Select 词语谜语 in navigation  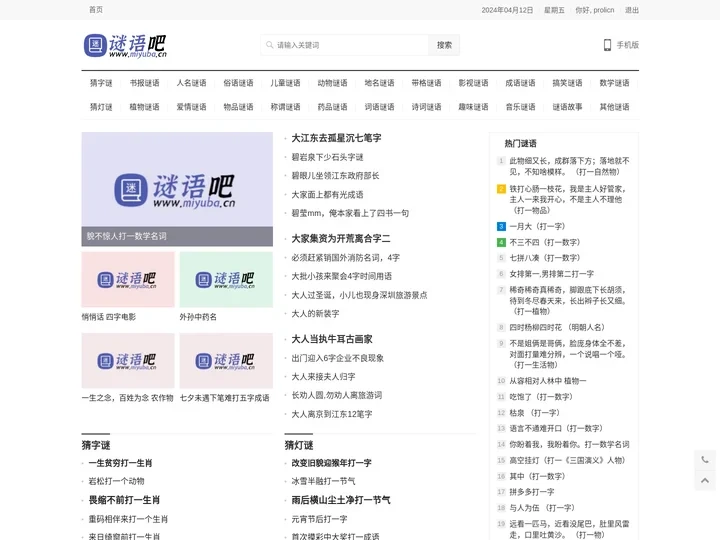379,107
